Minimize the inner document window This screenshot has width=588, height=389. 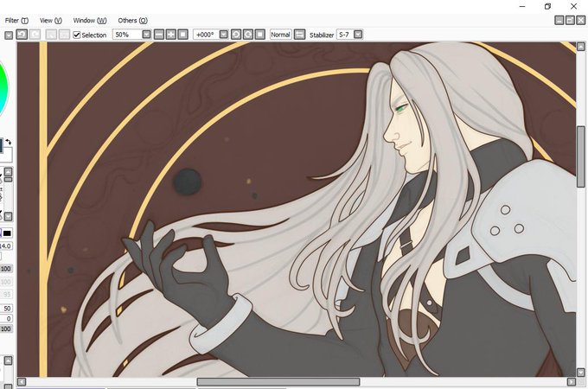click(x=559, y=20)
